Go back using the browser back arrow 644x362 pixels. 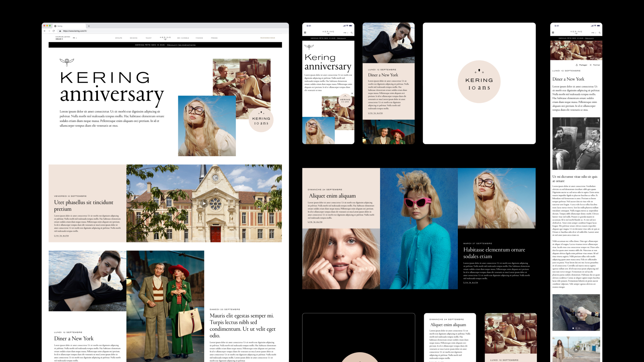point(45,31)
